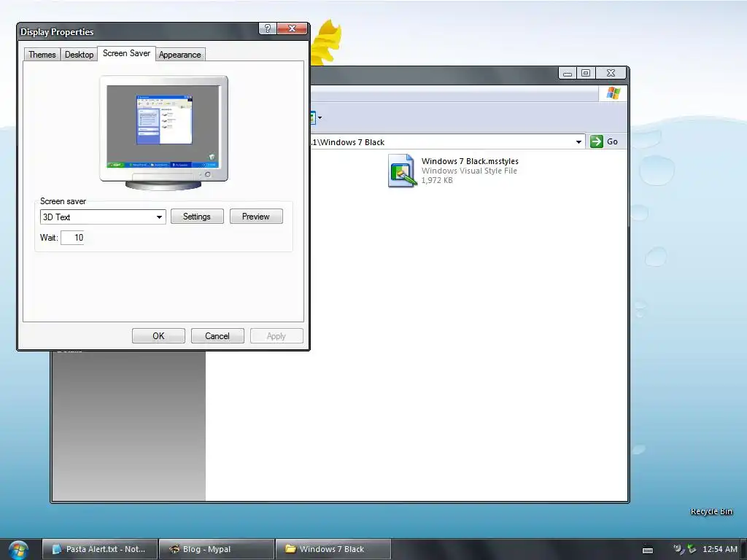Select the Windows 7 Black.msstyles file icon
This screenshot has width=747, height=560.
(x=402, y=171)
